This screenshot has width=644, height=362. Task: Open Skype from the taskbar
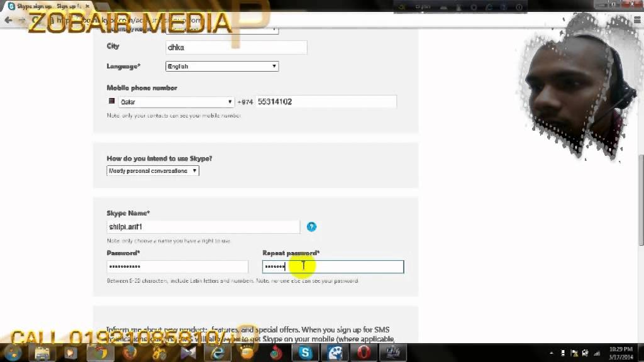(305, 353)
